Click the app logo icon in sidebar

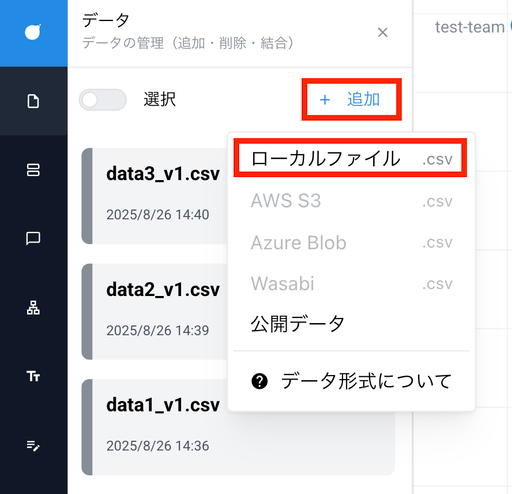point(33,32)
